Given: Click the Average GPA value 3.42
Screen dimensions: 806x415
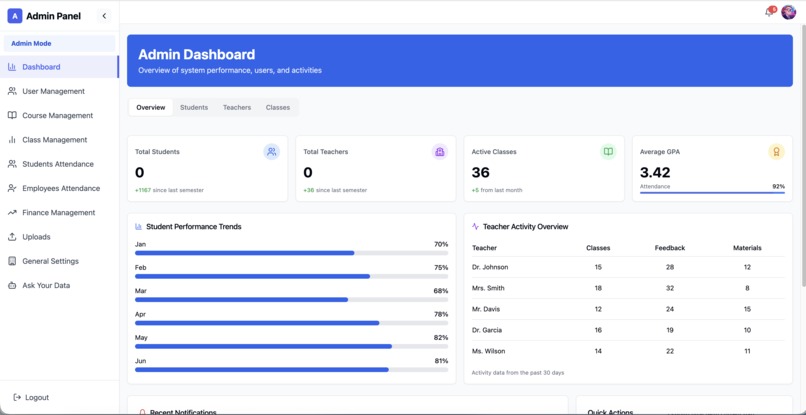Looking at the screenshot, I should [655, 172].
